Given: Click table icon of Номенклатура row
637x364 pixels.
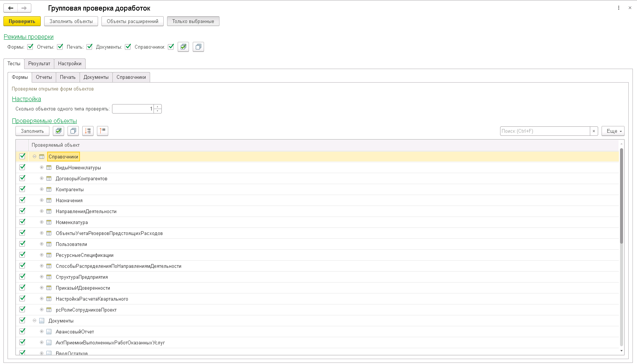Looking at the screenshot, I should pos(49,222).
